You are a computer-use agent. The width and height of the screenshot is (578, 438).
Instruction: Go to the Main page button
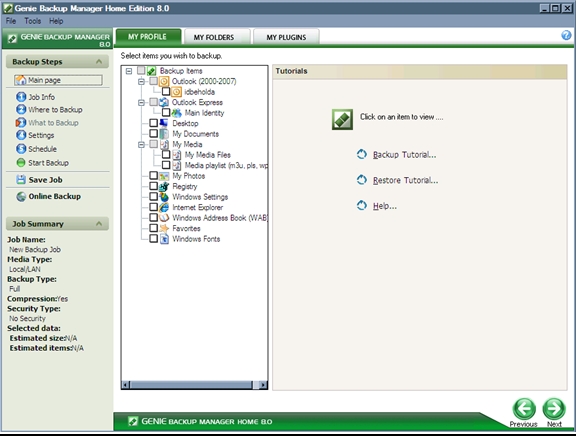pyautogui.click(x=58, y=80)
